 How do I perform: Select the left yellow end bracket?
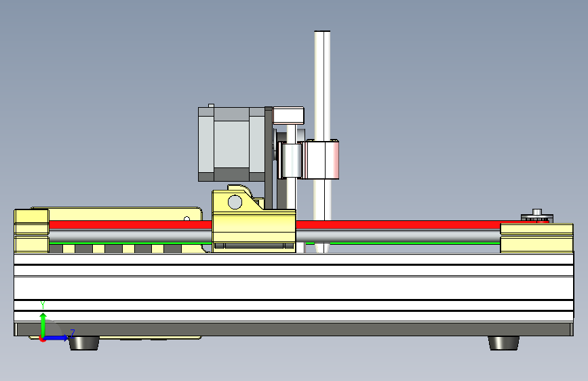point(31,230)
